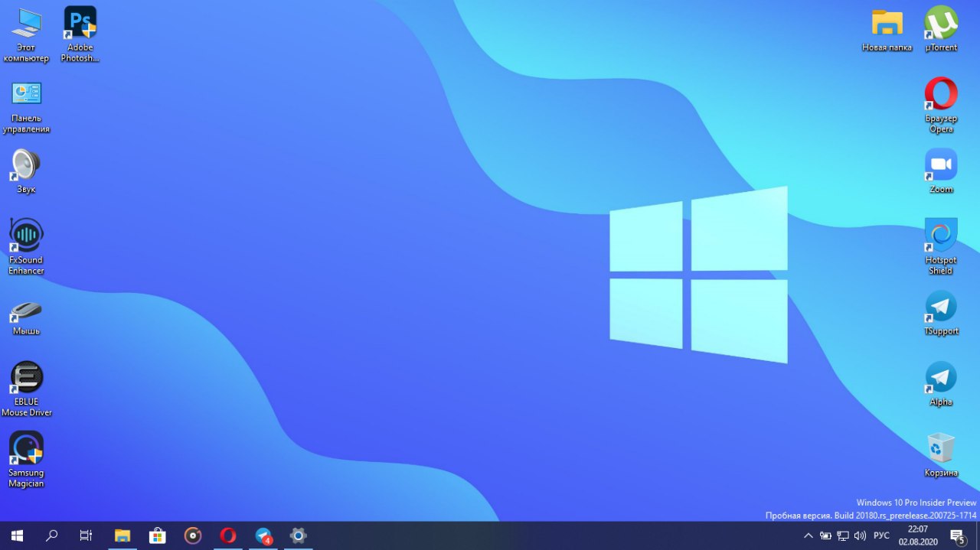Select the Adobe Photoshop shortcut
Image resolution: width=980 pixels, height=550 pixels.
click(80, 34)
